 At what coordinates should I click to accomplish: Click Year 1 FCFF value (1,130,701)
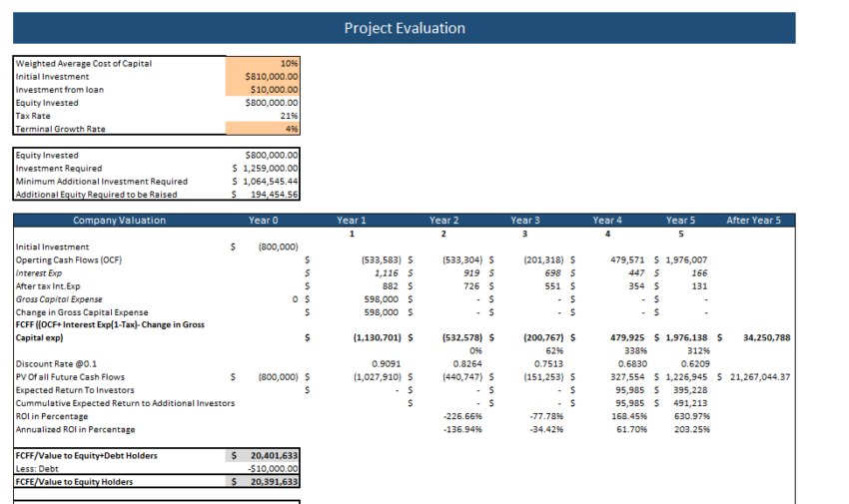tap(378, 337)
